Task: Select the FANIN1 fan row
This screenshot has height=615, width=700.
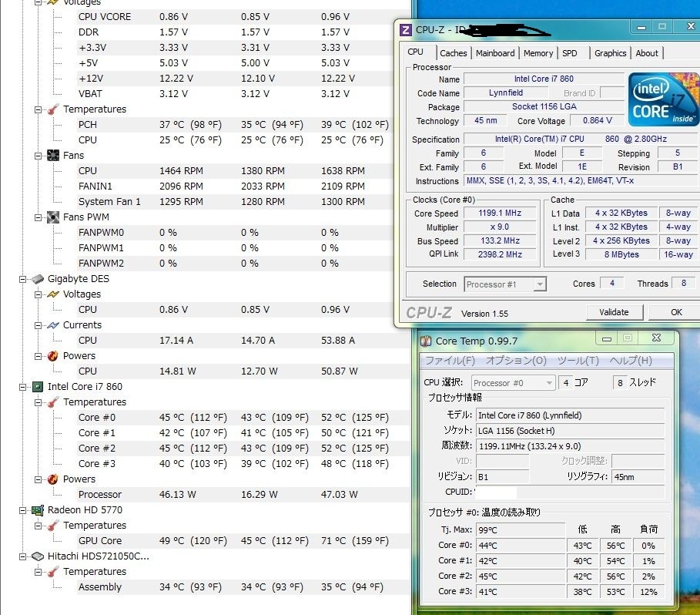Action: pyautogui.click(x=243, y=187)
